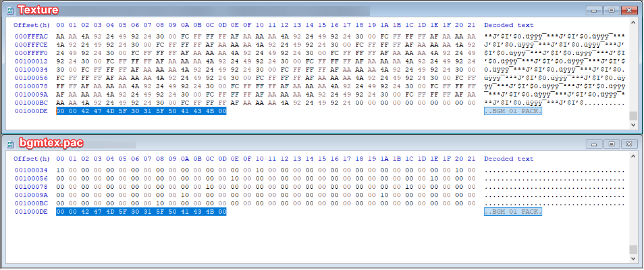
Task: Minimize the Texture hex window
Action: 593,10
